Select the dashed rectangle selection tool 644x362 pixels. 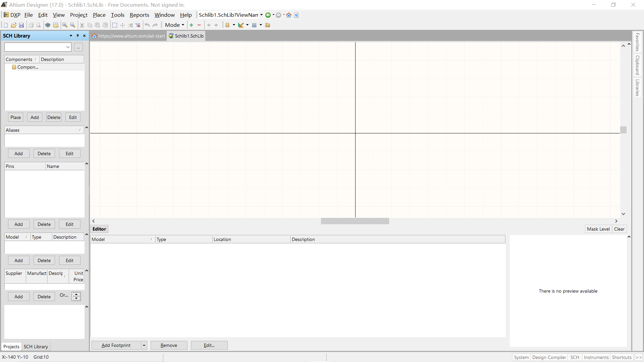pyautogui.click(x=115, y=25)
